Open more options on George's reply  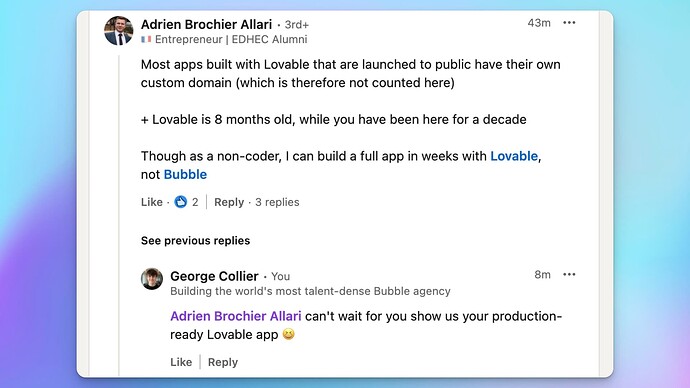569,275
